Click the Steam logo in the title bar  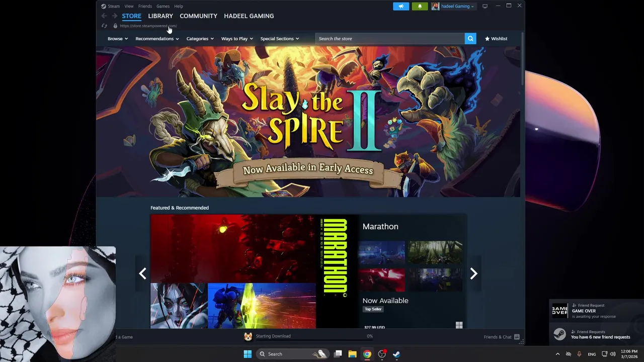coord(103,6)
